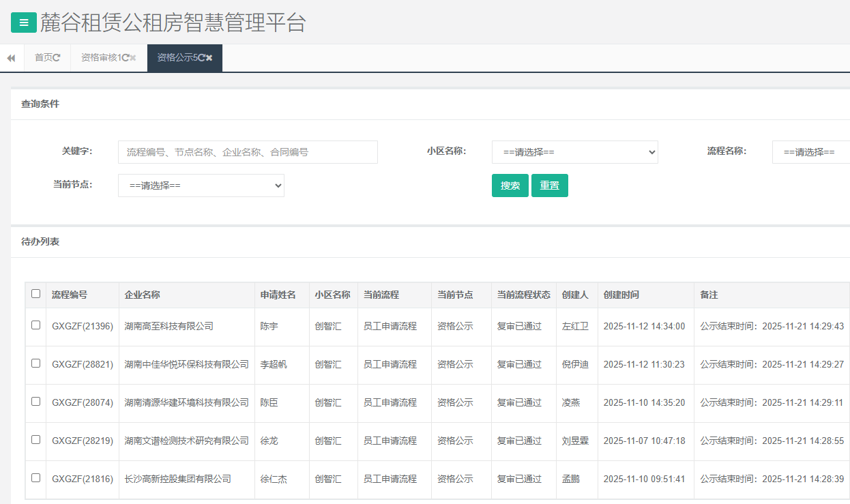Focus the 关键字 search input field
The image size is (850, 504).
point(248,152)
